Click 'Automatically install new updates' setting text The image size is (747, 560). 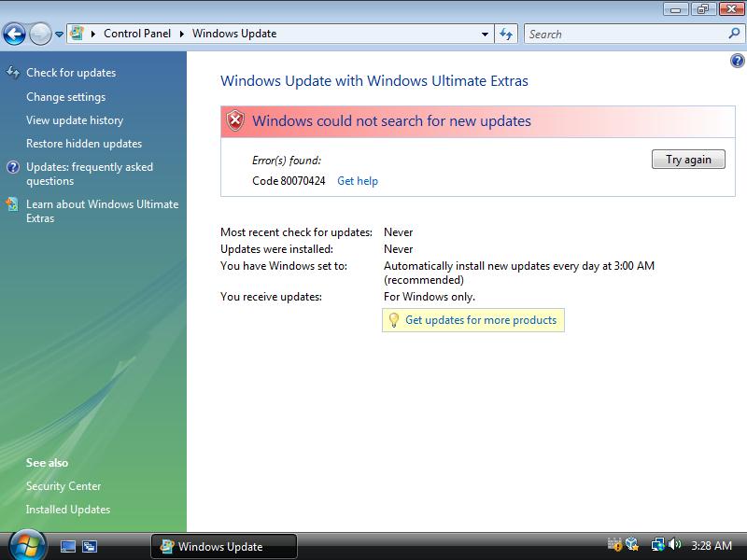tap(519, 273)
